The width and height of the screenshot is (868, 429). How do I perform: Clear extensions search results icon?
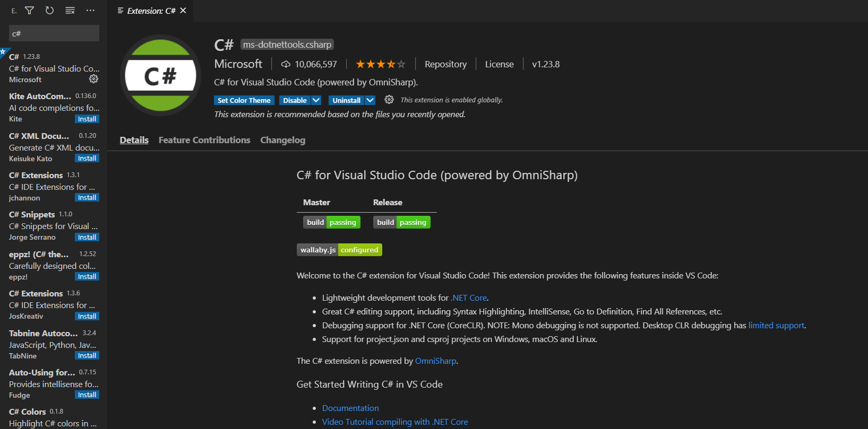point(70,11)
